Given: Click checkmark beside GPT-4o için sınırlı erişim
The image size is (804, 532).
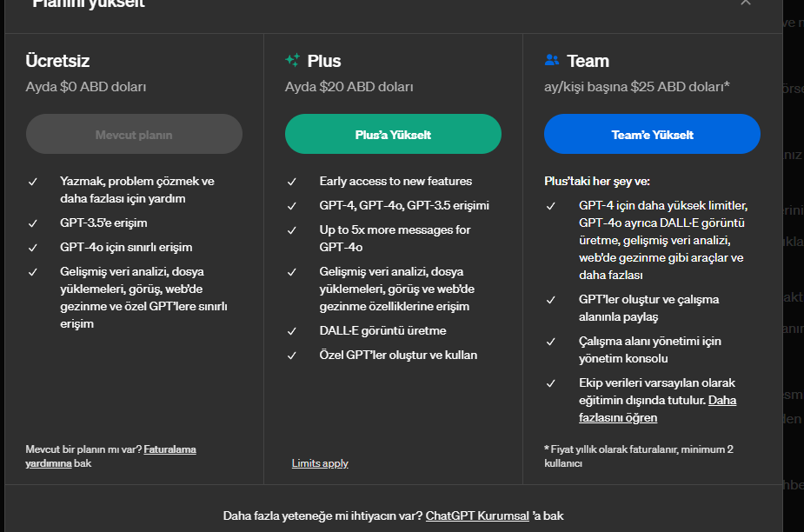Looking at the screenshot, I should (33, 248).
